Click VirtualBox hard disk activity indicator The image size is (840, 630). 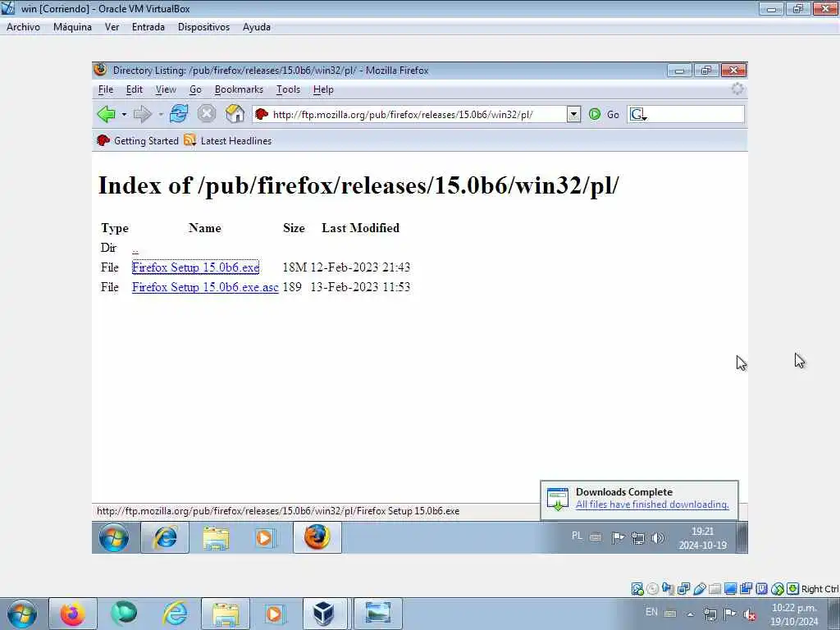click(637, 589)
